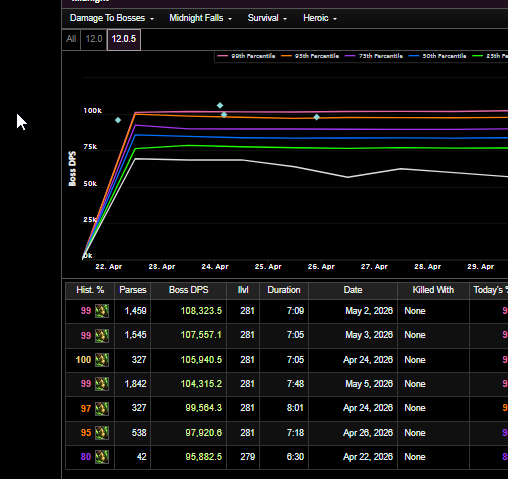Click the highest diamond marker above 100k
Image resolution: width=508 pixels, height=479 pixels.
tap(220, 105)
